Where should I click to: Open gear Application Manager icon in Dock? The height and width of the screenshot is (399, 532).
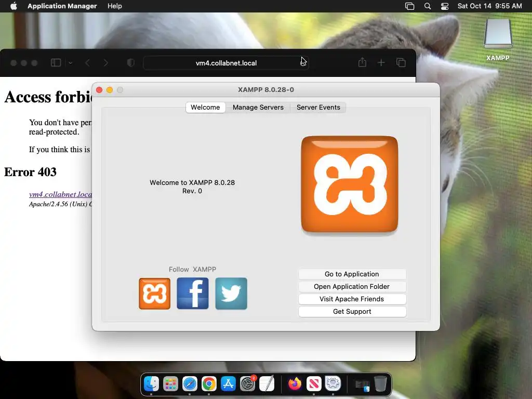pos(333,384)
